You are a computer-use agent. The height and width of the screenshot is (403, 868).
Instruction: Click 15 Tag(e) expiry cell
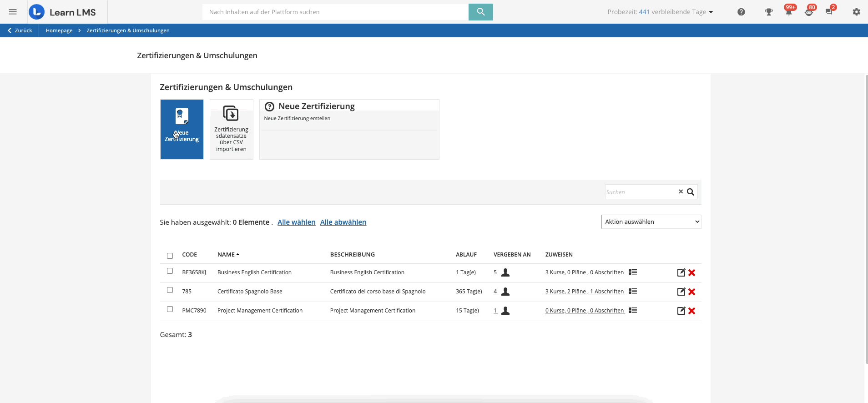click(467, 311)
